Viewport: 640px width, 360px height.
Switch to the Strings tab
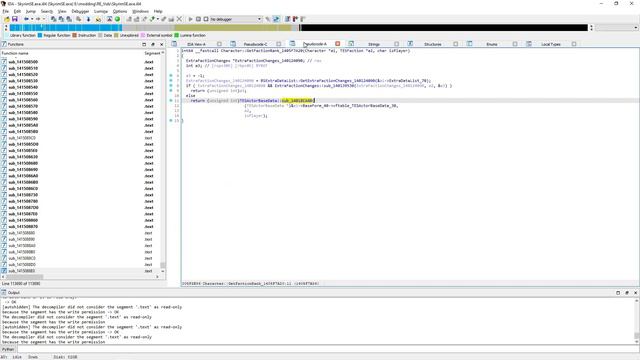(373, 44)
